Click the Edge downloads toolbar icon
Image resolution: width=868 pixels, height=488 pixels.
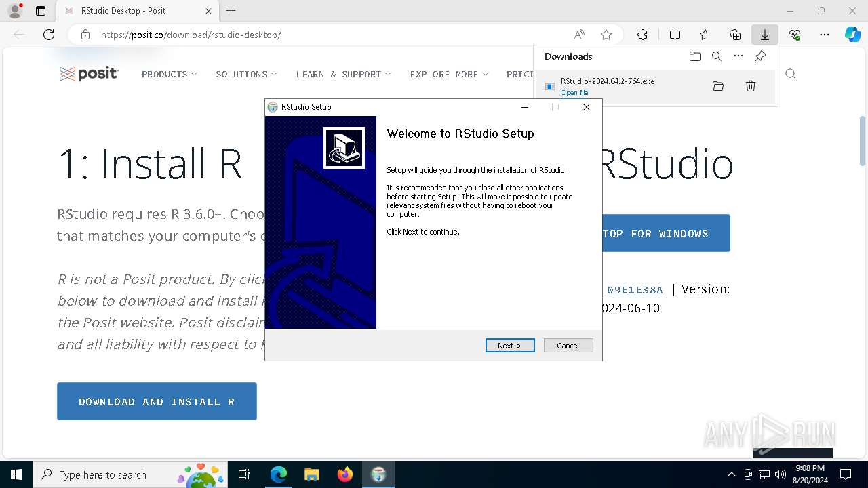click(x=764, y=35)
